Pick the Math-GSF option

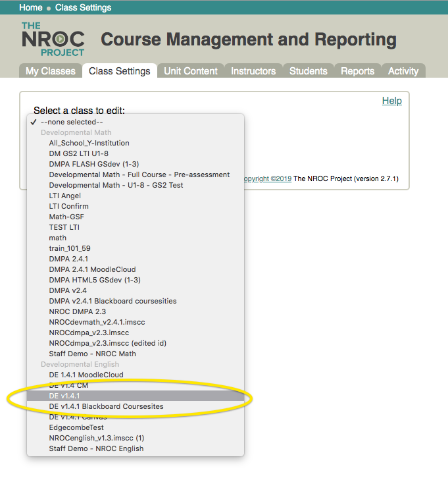(136, 217)
